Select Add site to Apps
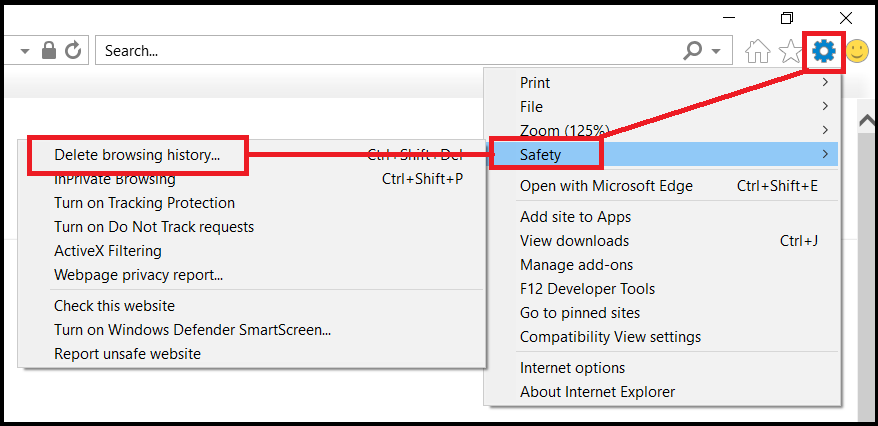 664,217
